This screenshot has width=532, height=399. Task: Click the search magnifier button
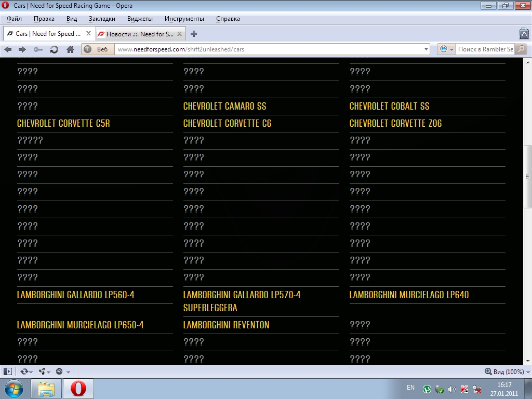pyautogui.click(x=521, y=49)
